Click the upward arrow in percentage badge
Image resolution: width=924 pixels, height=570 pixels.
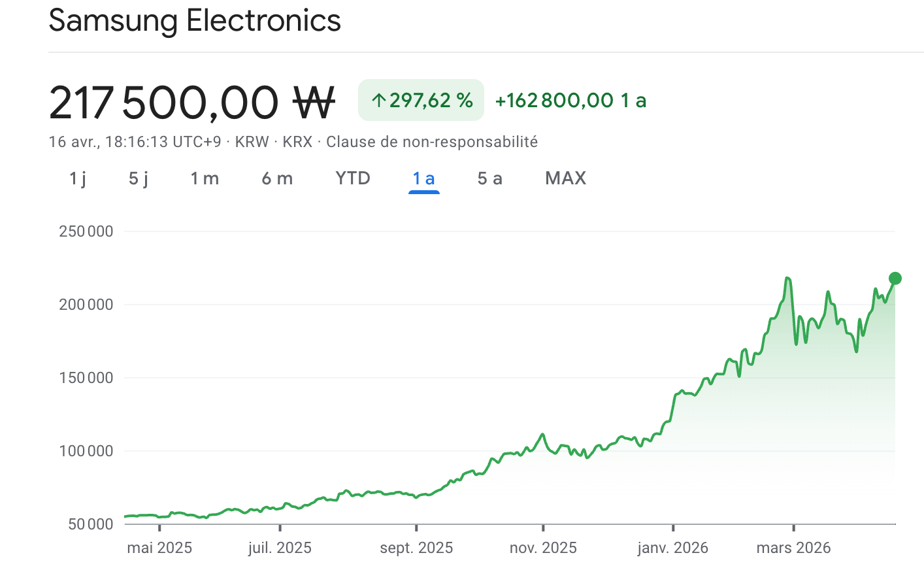click(378, 100)
